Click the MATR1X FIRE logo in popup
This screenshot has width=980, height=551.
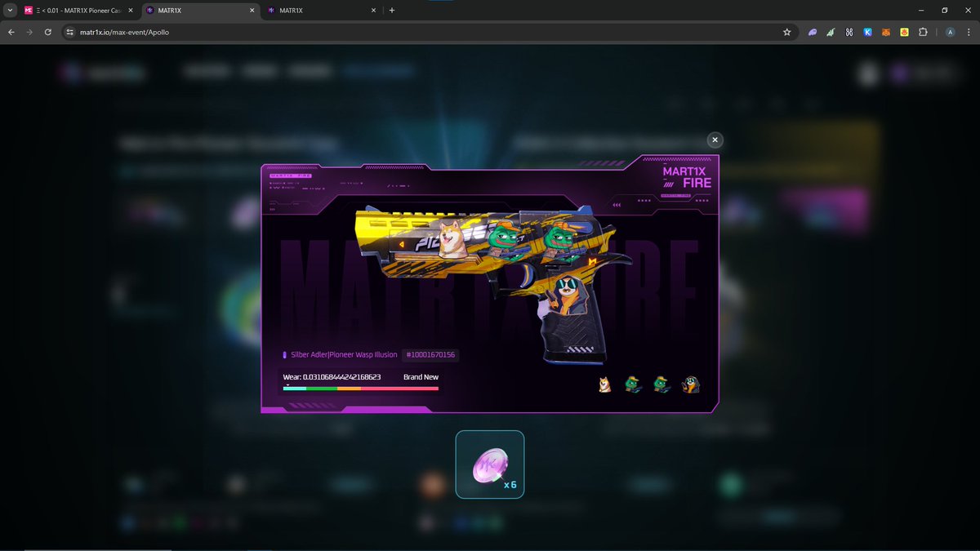688,178
